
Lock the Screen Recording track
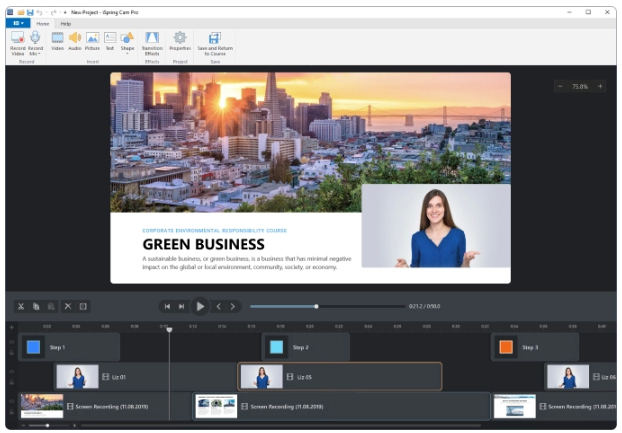12,412
